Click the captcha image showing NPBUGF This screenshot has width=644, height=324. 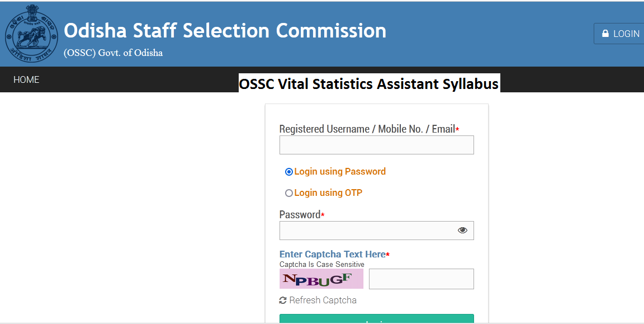[x=321, y=278]
